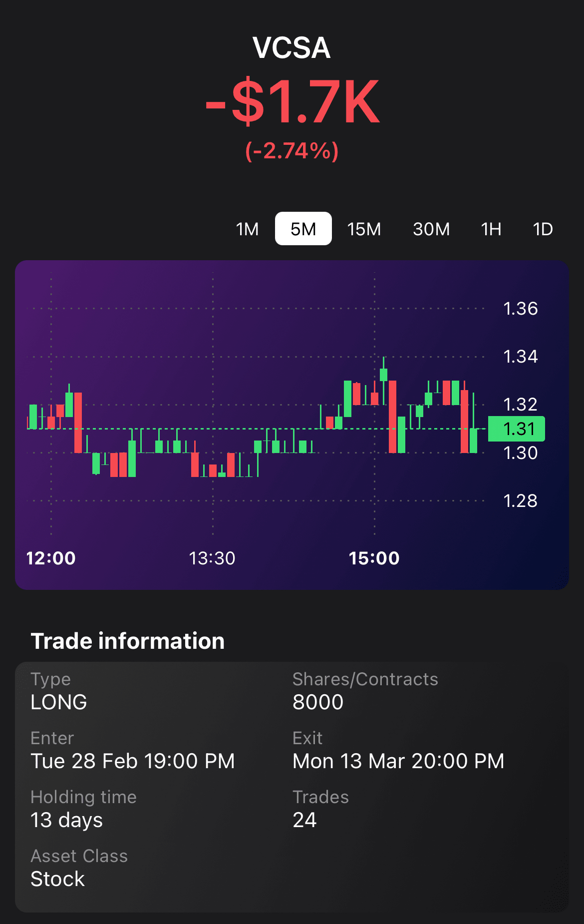Viewport: 584px width, 924px height.
Task: Tap the 1.28 price axis label
Action: pyautogui.click(x=520, y=500)
